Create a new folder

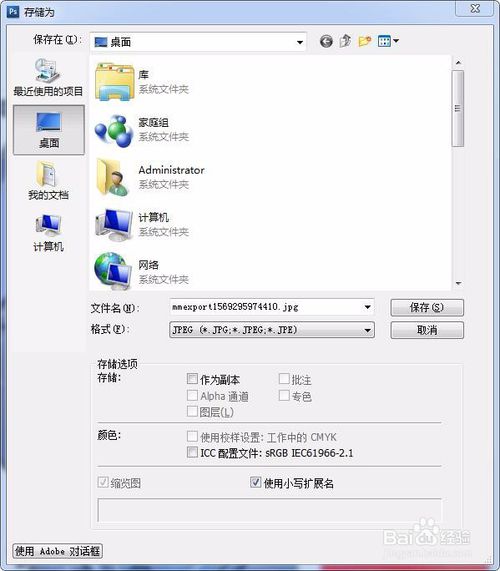click(x=365, y=41)
